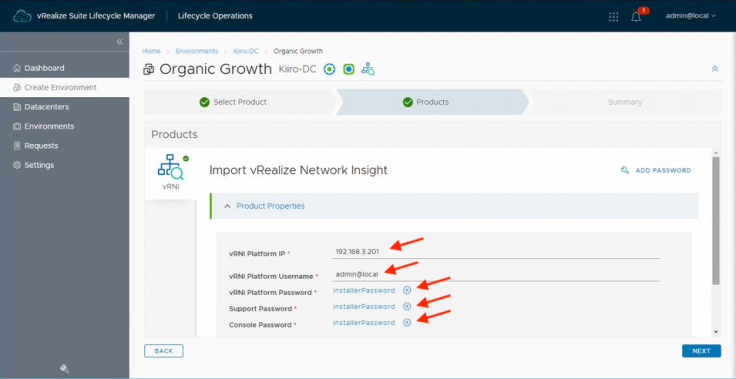Click the Environments sidebar icon
This screenshot has height=379, width=736.
pyautogui.click(x=17, y=126)
